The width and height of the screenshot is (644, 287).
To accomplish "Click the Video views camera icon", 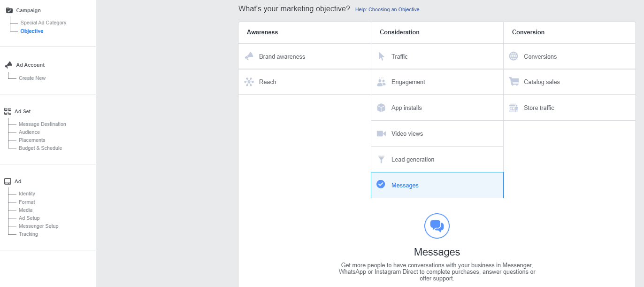I will pos(381,133).
